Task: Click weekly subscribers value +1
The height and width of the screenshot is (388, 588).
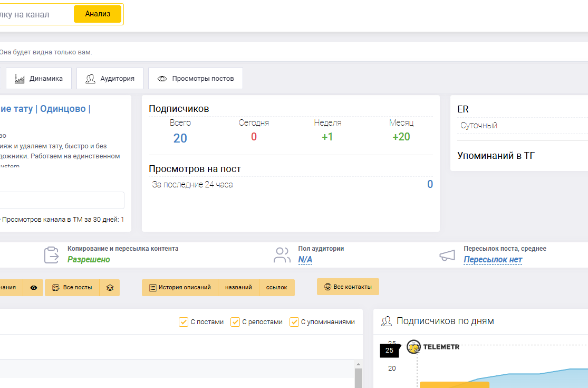Action: coord(327,137)
